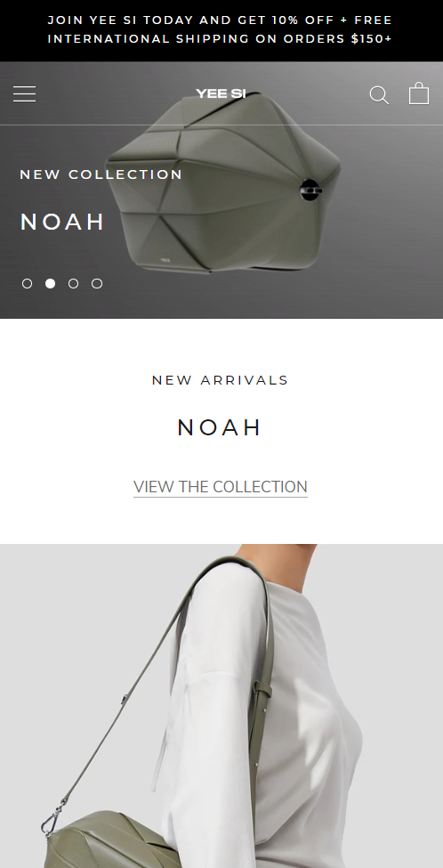Click the olive geometric bag hero image

click(x=223, y=183)
